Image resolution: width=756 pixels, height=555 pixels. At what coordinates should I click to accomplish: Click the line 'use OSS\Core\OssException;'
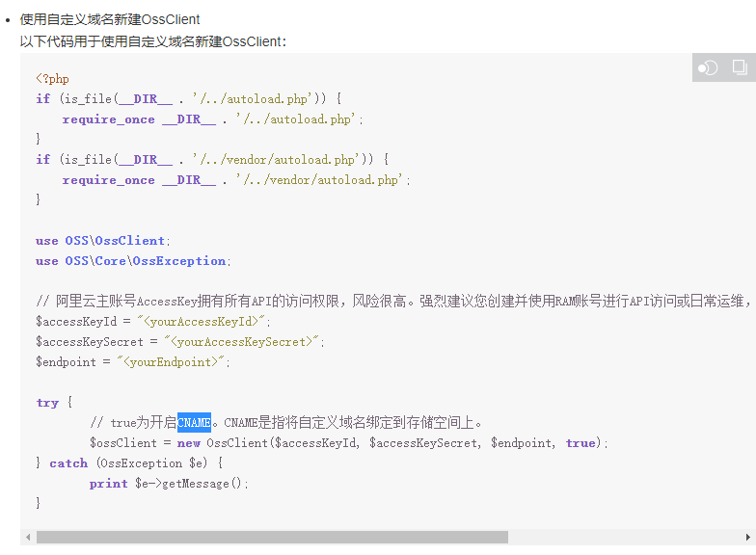coord(133,260)
